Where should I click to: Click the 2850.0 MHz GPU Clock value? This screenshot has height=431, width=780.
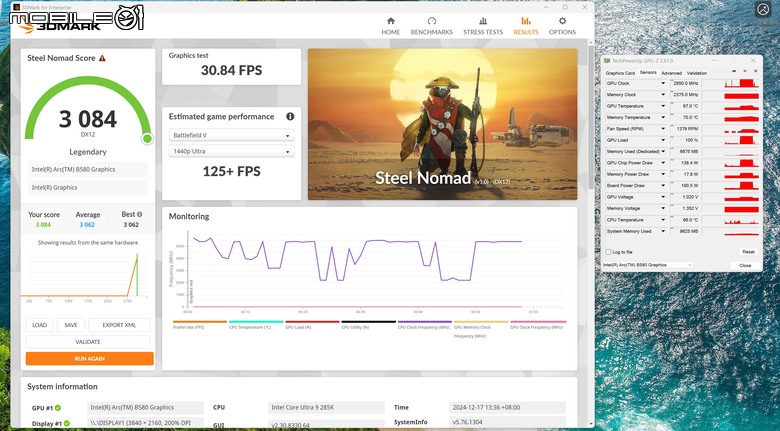click(x=685, y=84)
